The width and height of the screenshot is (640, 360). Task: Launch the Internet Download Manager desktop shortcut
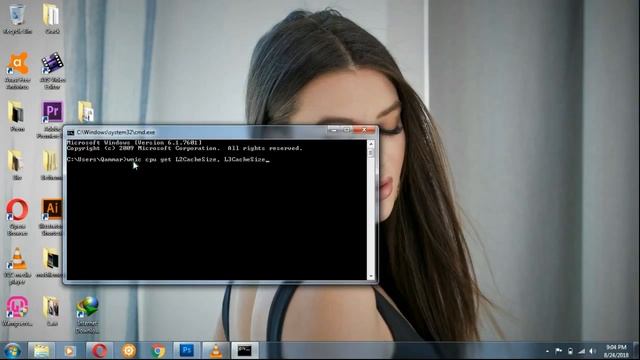coord(87,315)
